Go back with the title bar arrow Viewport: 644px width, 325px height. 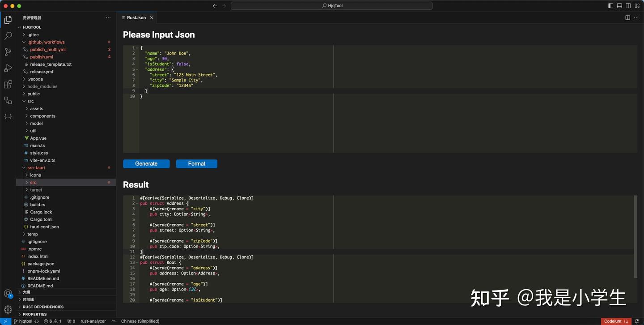tap(215, 6)
